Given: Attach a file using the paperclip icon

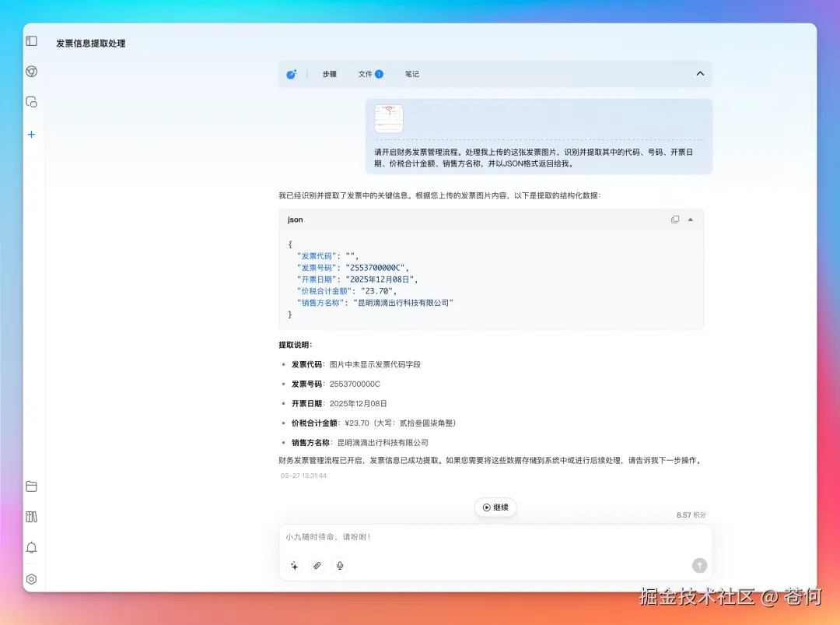Looking at the screenshot, I should click(317, 566).
